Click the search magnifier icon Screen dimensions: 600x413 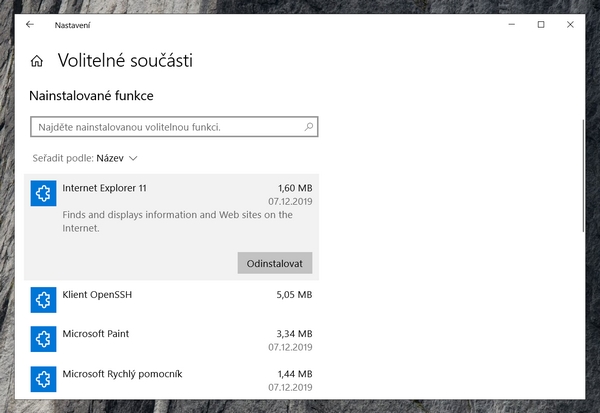coord(308,127)
